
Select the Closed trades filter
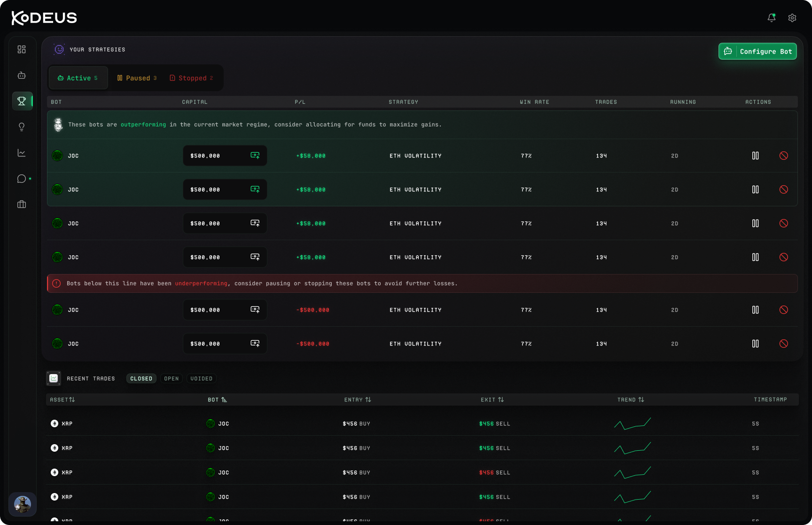(141, 379)
